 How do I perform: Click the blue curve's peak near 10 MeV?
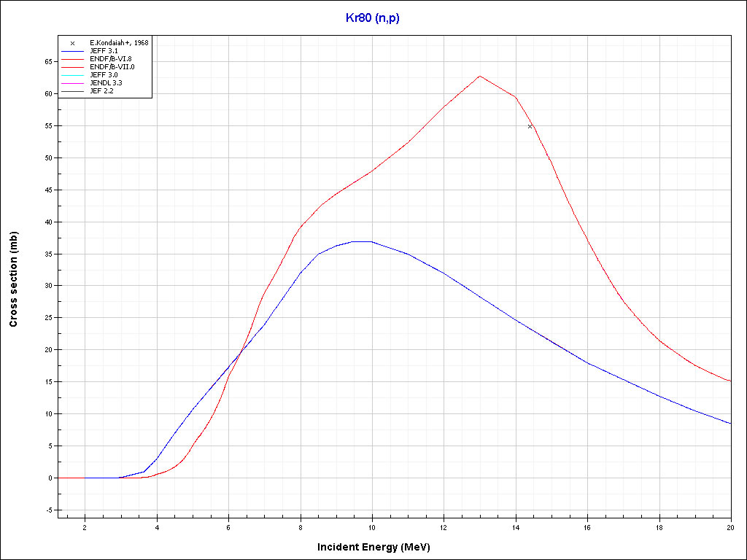(x=363, y=241)
